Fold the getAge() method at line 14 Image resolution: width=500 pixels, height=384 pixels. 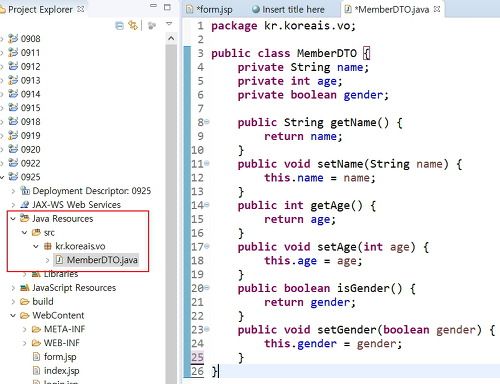(x=207, y=205)
